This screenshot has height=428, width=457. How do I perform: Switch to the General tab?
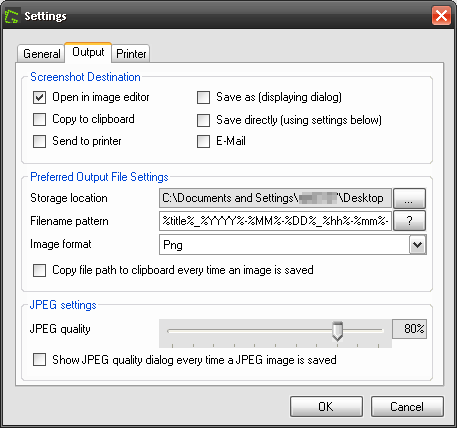[x=41, y=54]
